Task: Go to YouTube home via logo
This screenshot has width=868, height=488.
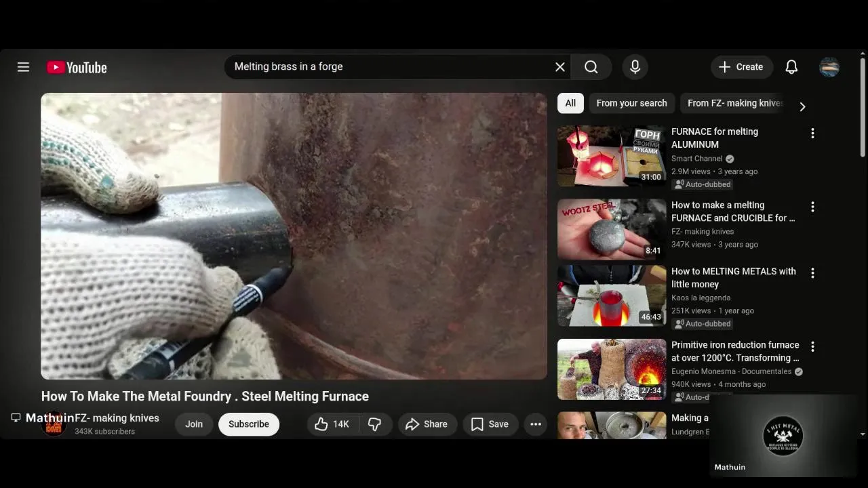Action: click(77, 67)
